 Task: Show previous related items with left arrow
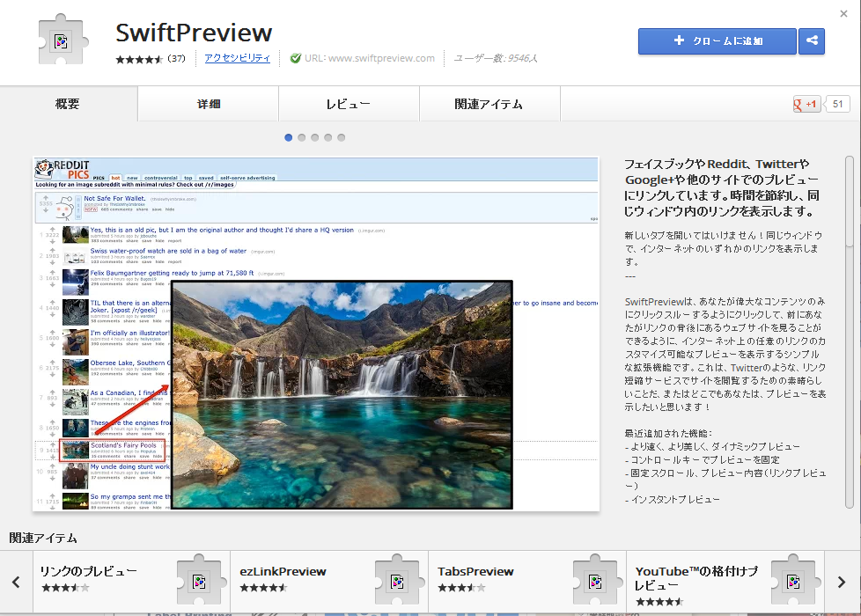coord(16,582)
